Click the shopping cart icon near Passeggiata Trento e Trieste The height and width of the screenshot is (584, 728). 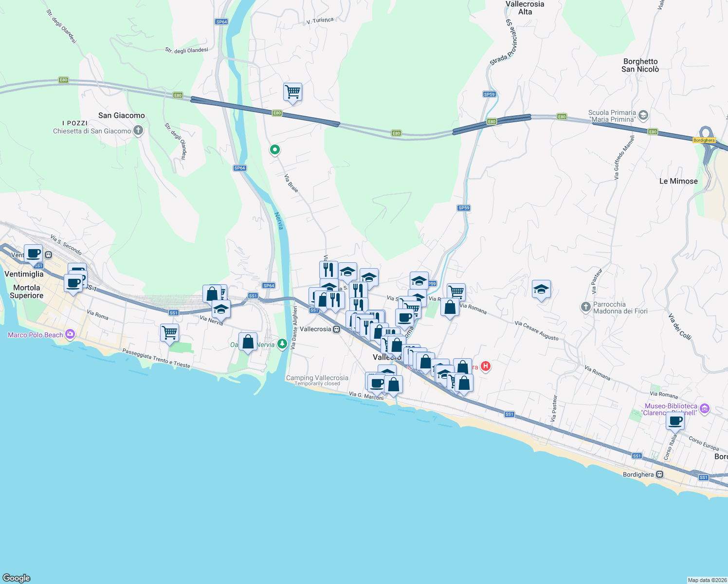click(169, 333)
